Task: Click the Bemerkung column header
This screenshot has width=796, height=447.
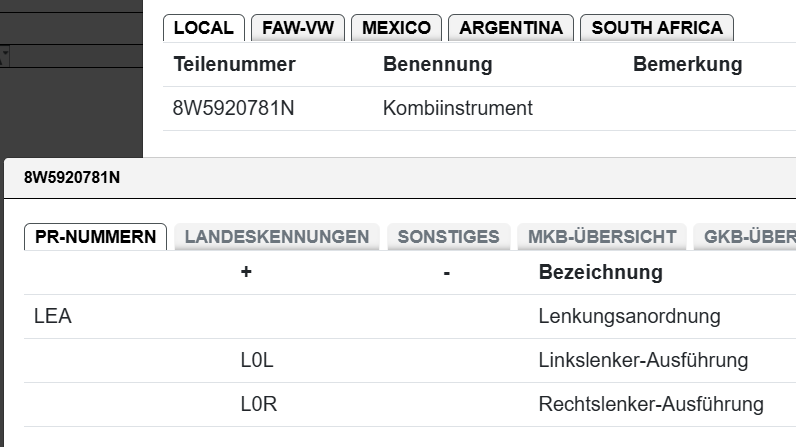Action: 687,65
